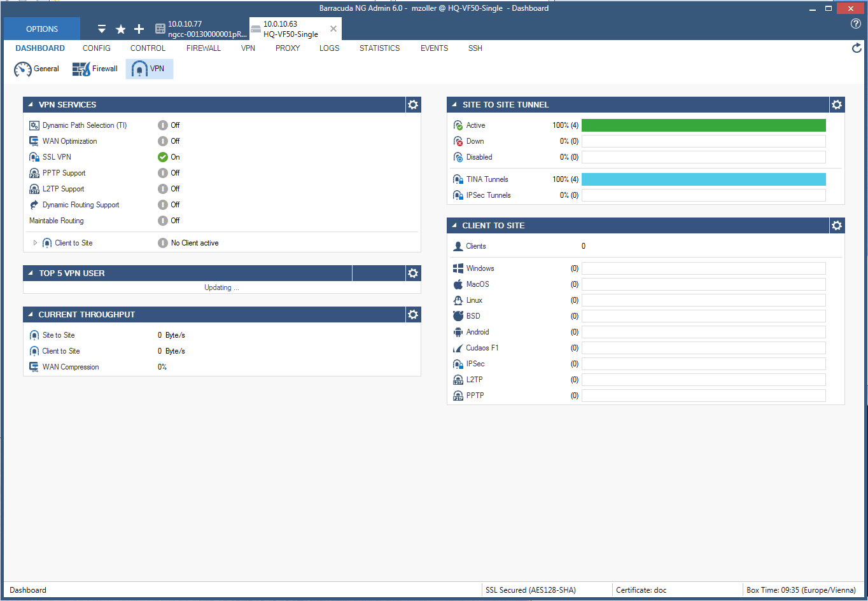
Task: Collapse the VPN Services panel
Action: (31, 105)
